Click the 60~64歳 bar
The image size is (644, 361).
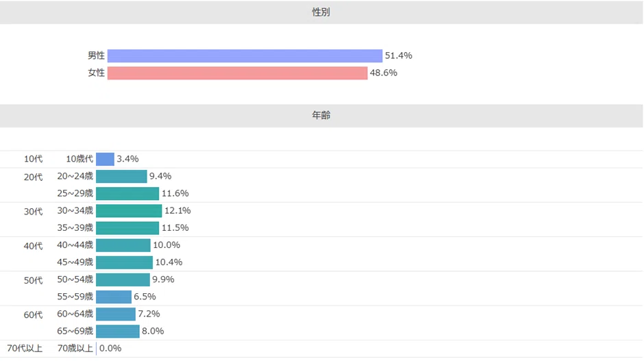(116, 314)
